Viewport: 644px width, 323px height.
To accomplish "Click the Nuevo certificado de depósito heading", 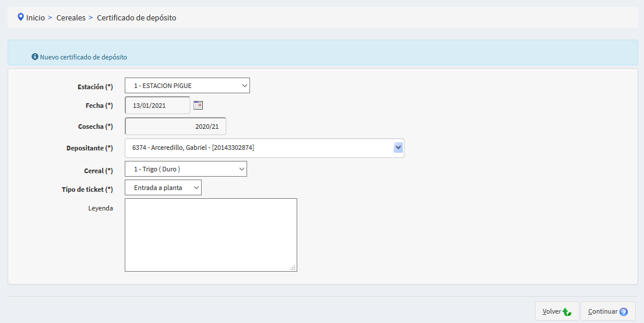I will (x=83, y=57).
